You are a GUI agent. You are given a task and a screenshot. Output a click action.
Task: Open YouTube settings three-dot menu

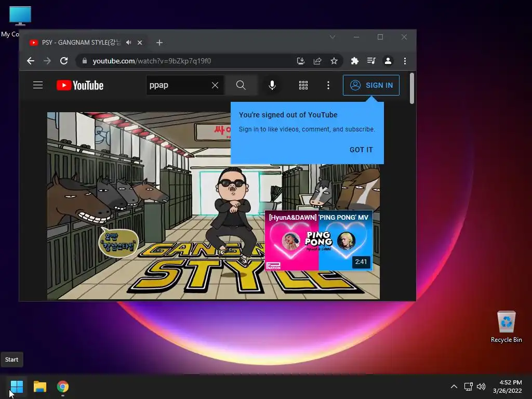(x=328, y=85)
